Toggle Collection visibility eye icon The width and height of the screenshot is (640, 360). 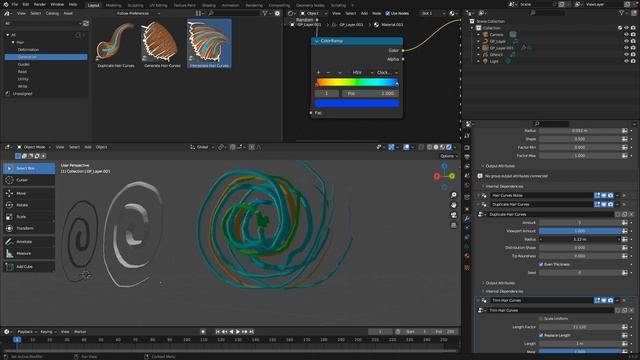click(626, 28)
